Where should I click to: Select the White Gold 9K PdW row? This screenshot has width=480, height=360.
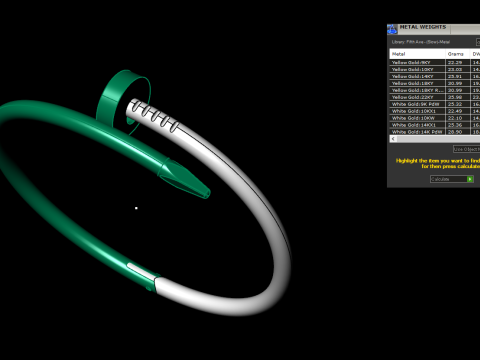(435, 104)
